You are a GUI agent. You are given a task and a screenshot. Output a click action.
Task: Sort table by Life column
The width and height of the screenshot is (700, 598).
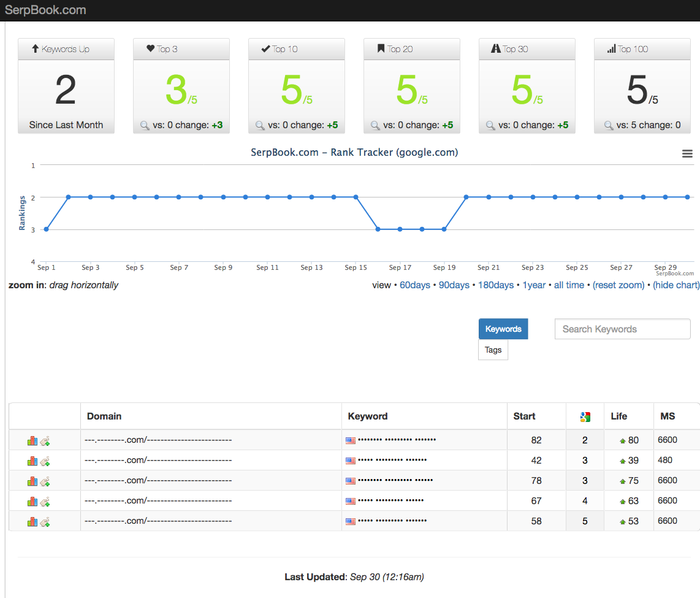tap(618, 416)
